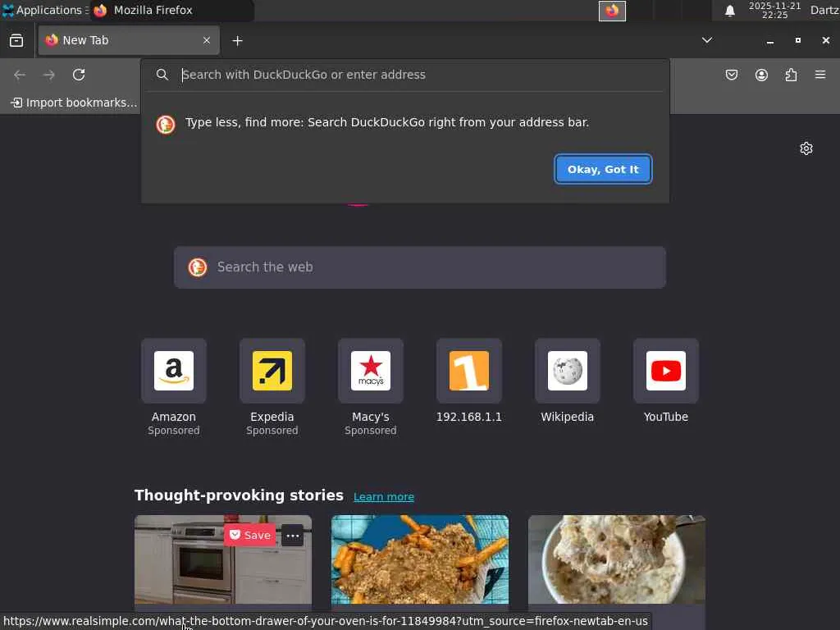Open the Extensions puzzle icon

pos(791,75)
